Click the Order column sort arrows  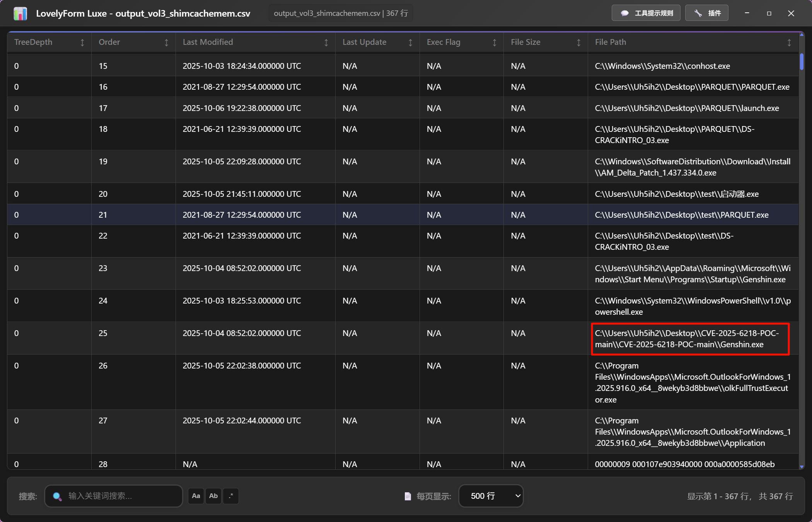pyautogui.click(x=166, y=43)
